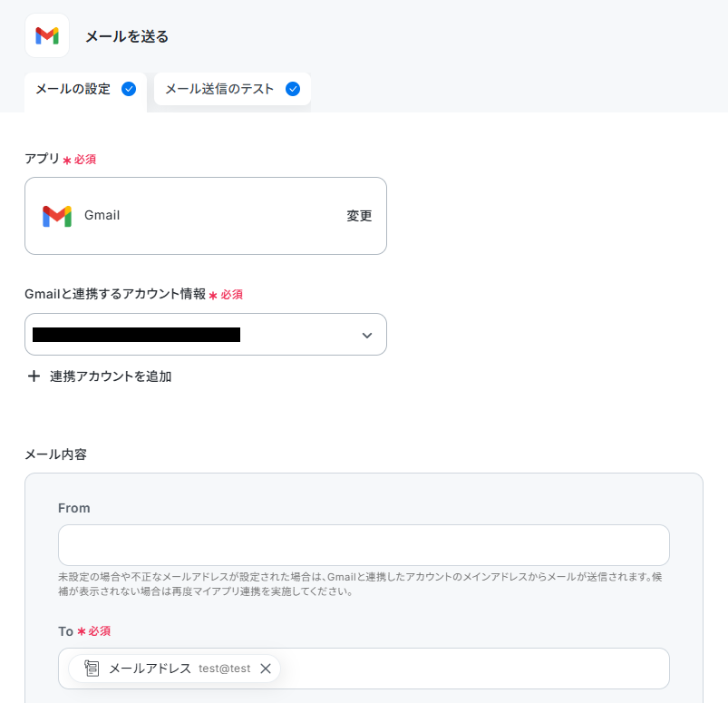The image size is (728, 703).
Task: Click the plus icon beside 連携アカウントを追加
Action: [x=34, y=376]
